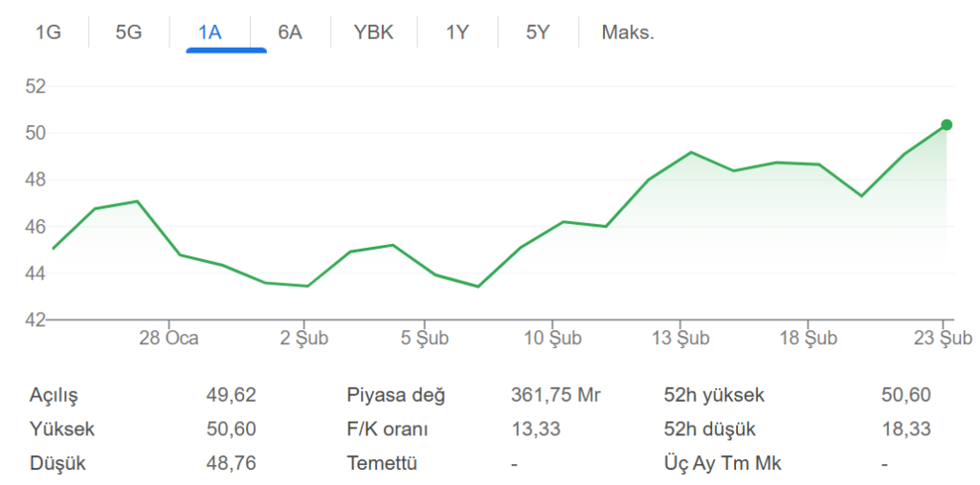Click the 28 Oca date marker
Screen dimensions: 980x485
pos(168,339)
